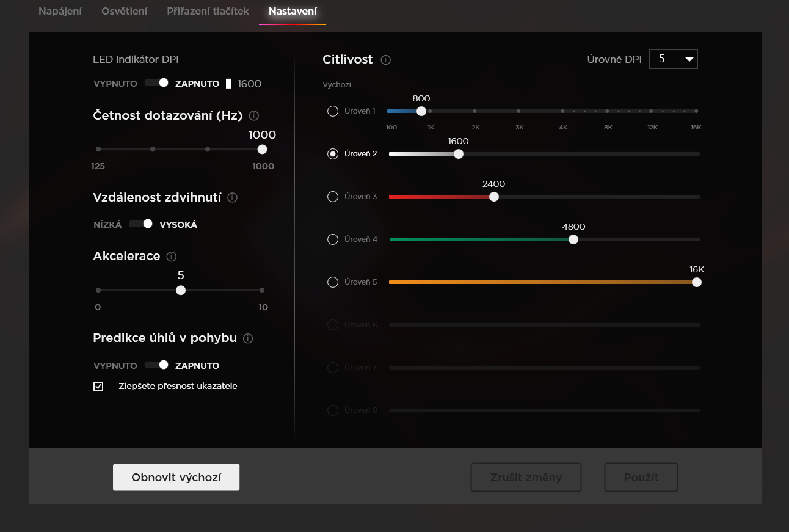789x532 pixels.
Task: Uncheck Zlepšete přesnost ukazatele checkbox
Action: pos(98,386)
